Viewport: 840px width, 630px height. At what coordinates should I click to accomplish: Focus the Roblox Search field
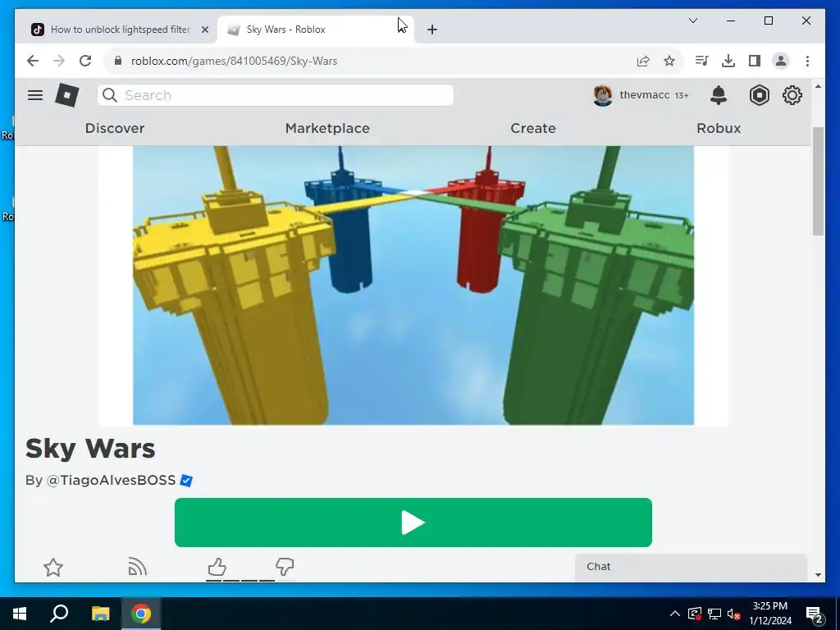276,95
